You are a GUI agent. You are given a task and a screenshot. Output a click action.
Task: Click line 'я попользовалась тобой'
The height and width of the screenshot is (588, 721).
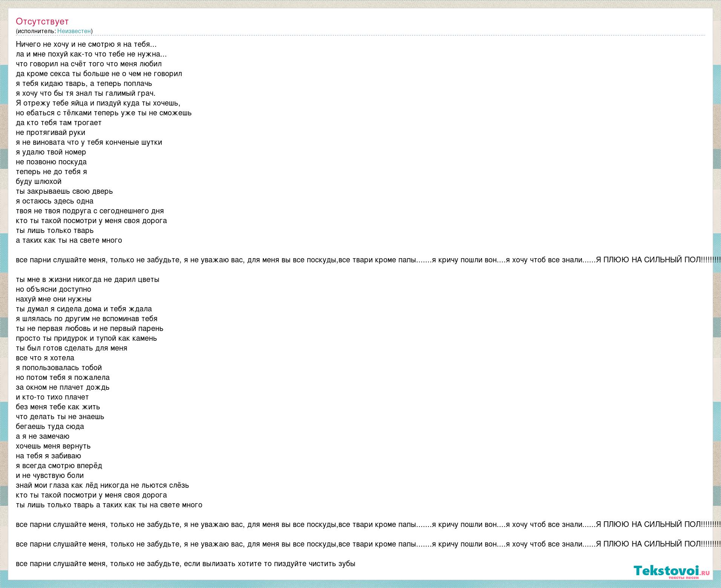point(59,367)
